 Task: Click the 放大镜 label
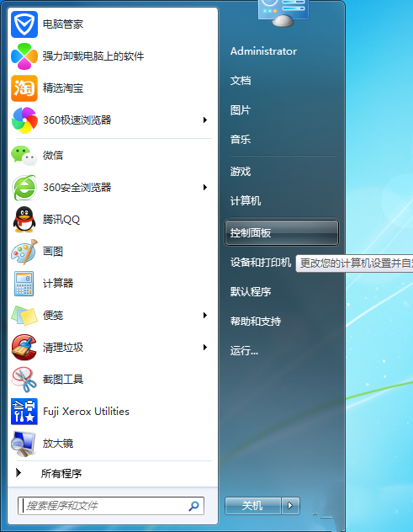click(58, 444)
